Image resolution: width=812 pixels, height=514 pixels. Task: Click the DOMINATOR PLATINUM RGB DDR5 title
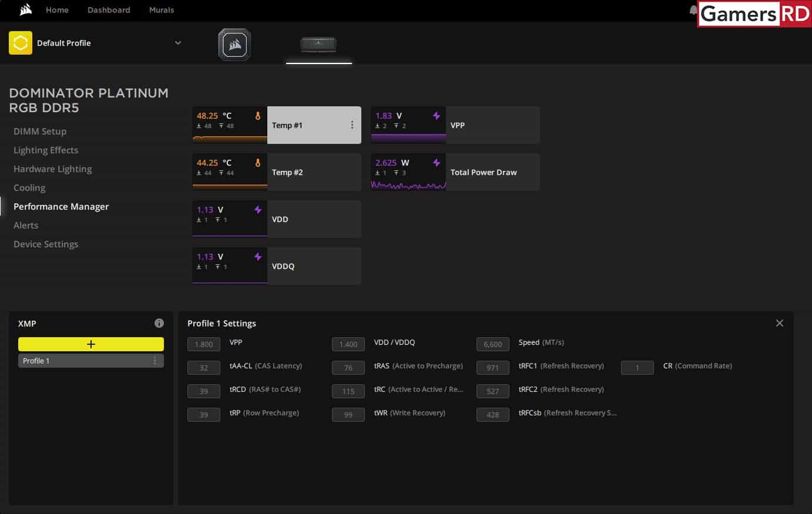click(x=89, y=100)
